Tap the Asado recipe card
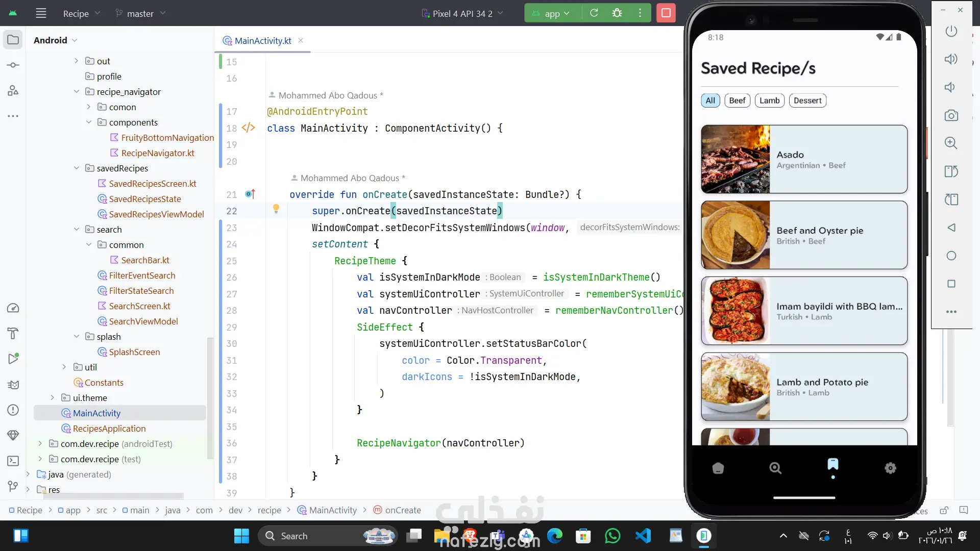The width and height of the screenshot is (980, 551). tap(804, 159)
